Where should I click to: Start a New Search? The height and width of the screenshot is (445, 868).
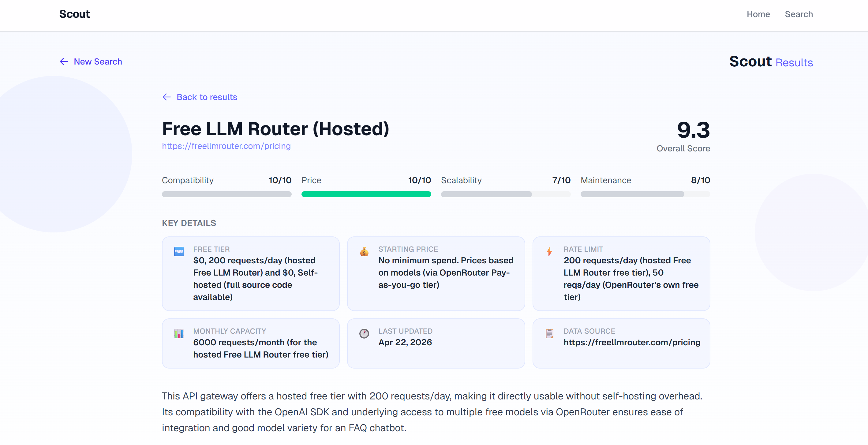click(x=98, y=61)
